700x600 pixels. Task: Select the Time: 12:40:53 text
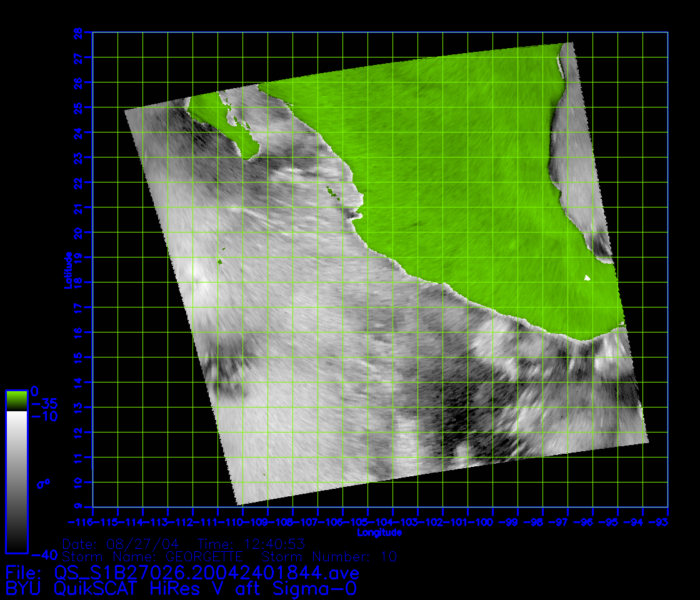[251, 544]
